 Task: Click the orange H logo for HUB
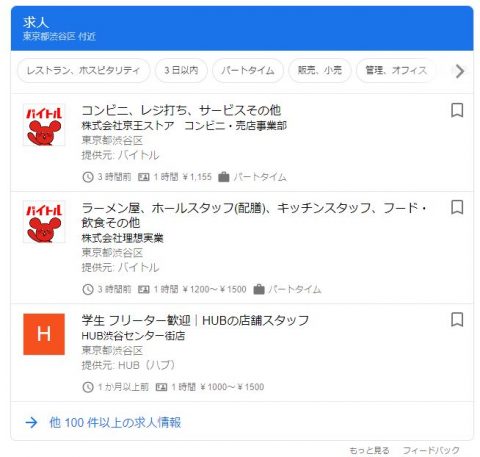click(44, 334)
